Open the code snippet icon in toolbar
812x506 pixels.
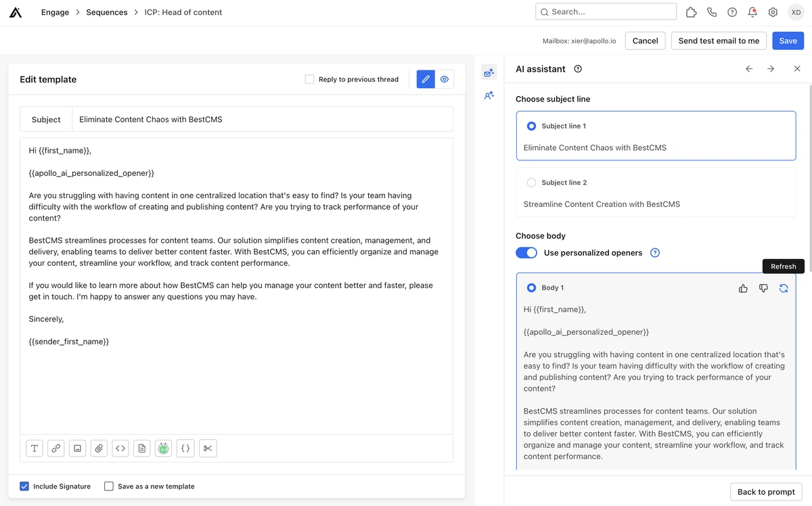(x=120, y=448)
